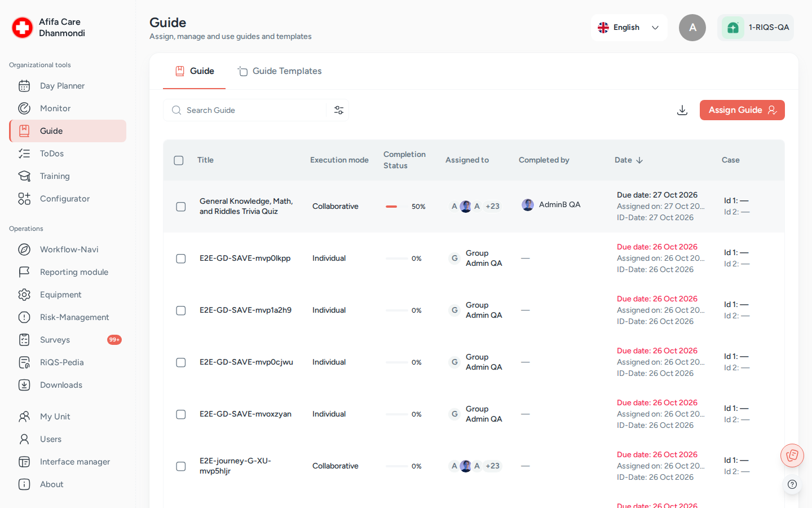Click the Interface manager icon
The image size is (812, 508).
click(24, 462)
